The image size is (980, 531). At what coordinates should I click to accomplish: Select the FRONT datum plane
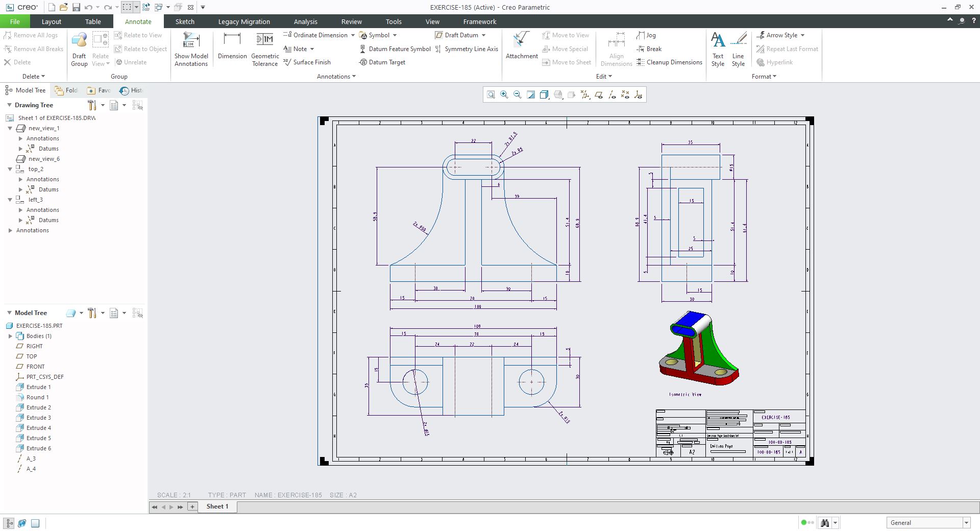tap(31, 367)
